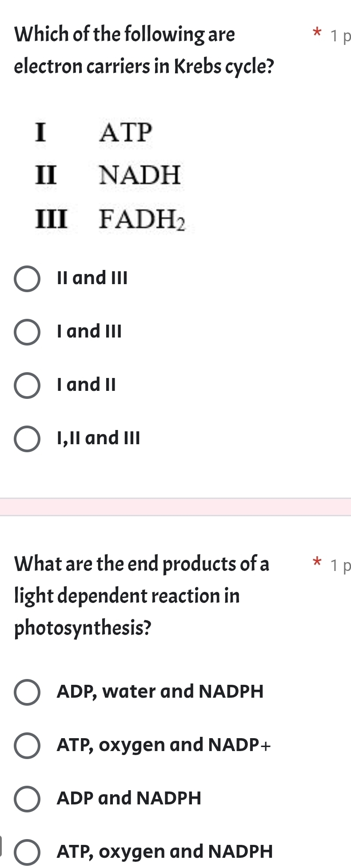Image resolution: width=351 pixels, height=868 pixels.
Task: Select the "I,II and III" answer option
Action: [x=28, y=438]
